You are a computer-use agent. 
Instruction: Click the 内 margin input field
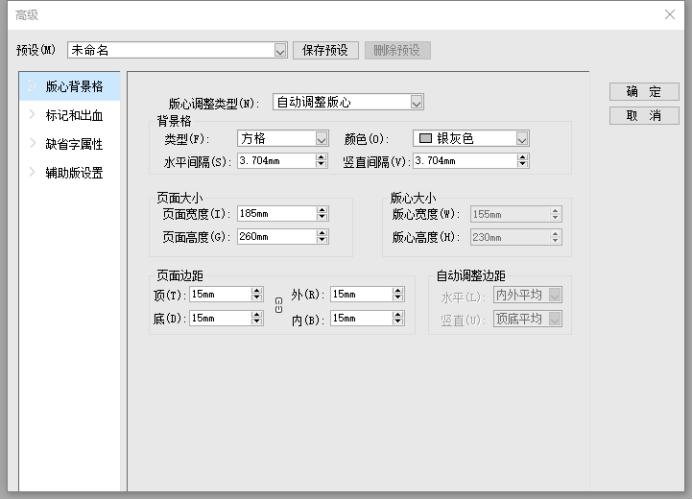tap(360, 318)
